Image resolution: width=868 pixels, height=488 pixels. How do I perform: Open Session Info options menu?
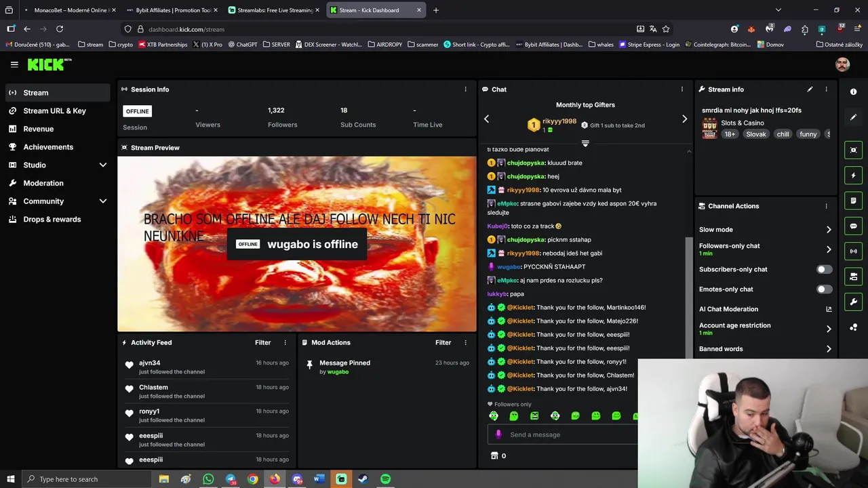click(465, 89)
